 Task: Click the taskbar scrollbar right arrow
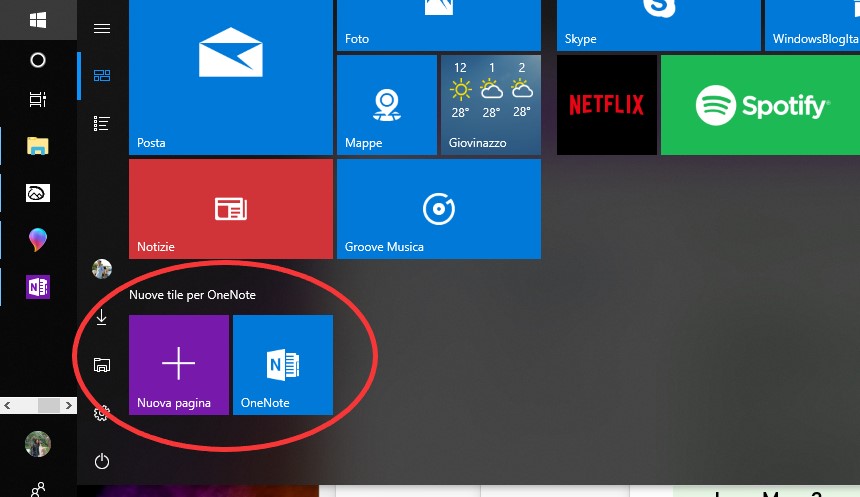click(69, 405)
